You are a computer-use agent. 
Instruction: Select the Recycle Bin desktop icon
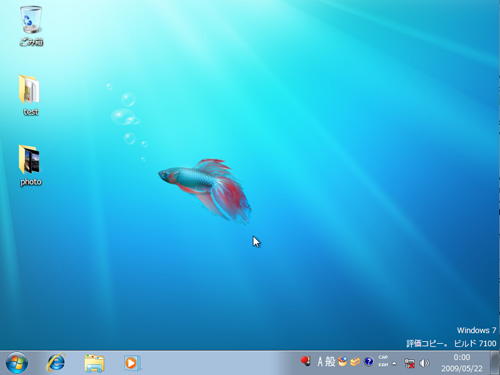pos(31,26)
